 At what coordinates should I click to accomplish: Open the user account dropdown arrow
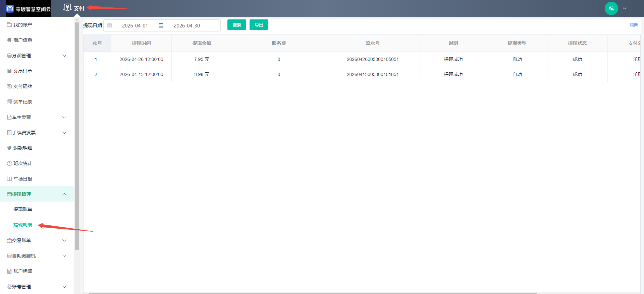click(625, 8)
